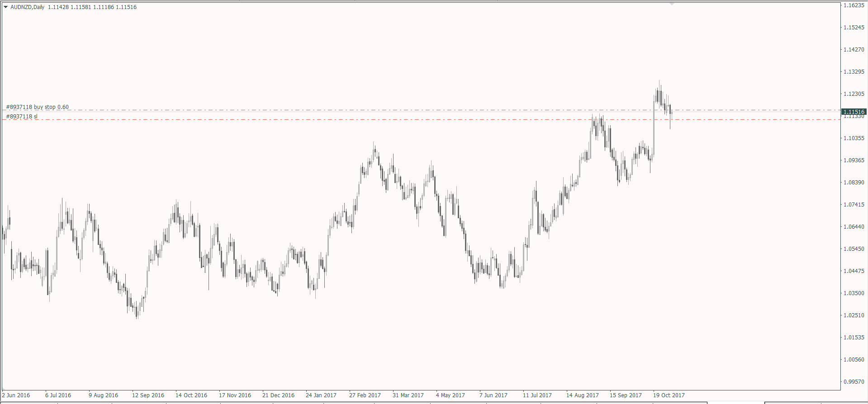
Task: Click the '9 Aug 2016' date label
Action: 104,395
